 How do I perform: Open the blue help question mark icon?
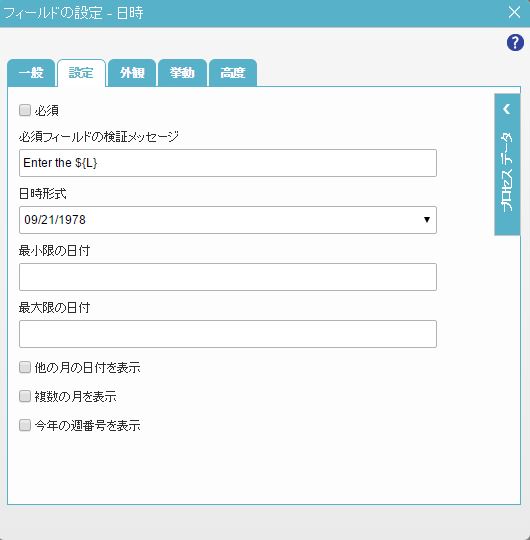pos(515,43)
